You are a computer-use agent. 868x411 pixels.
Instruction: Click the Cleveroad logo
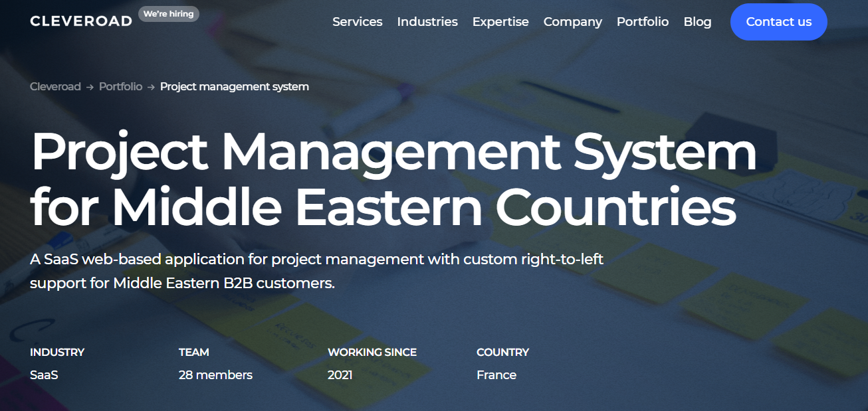[80, 21]
